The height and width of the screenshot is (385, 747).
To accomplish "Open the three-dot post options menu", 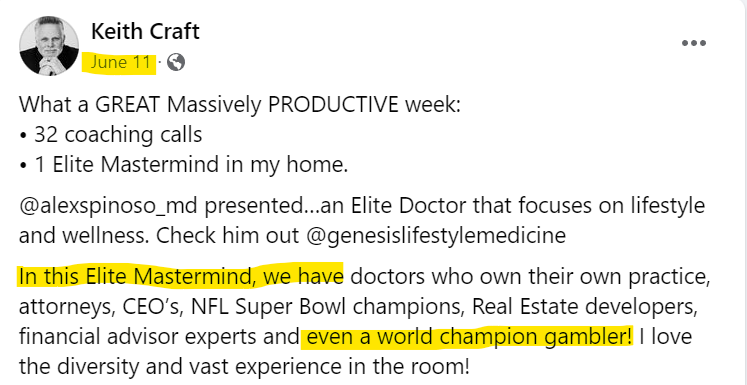I will point(694,43).
